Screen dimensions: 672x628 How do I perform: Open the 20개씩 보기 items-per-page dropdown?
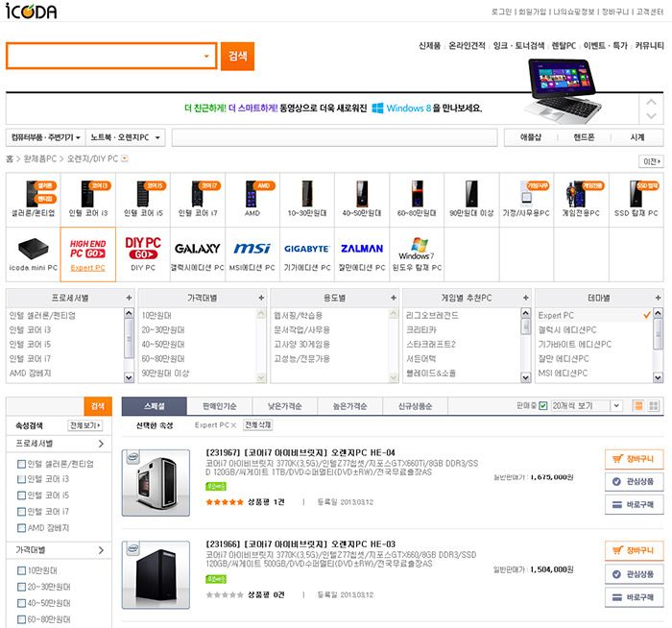point(587,405)
